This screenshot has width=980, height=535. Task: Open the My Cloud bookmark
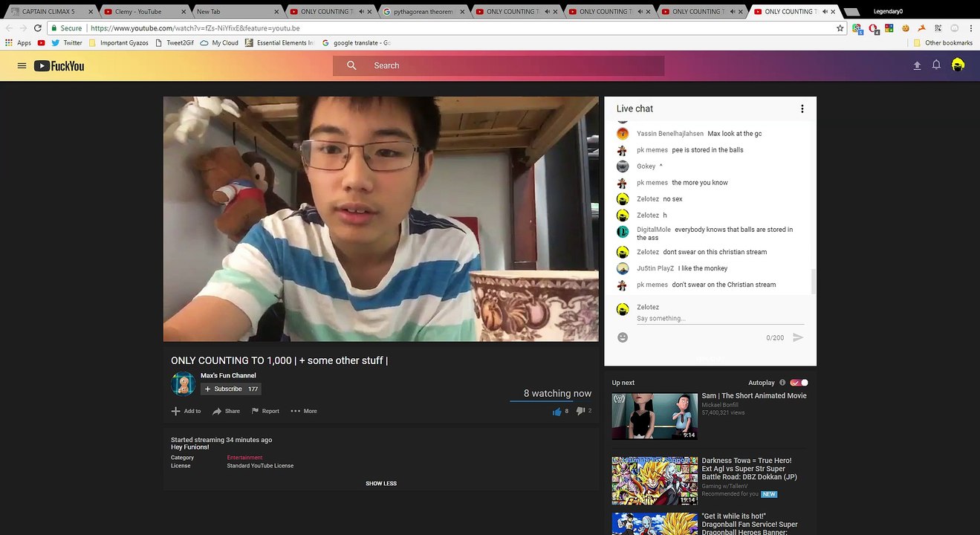coord(219,43)
